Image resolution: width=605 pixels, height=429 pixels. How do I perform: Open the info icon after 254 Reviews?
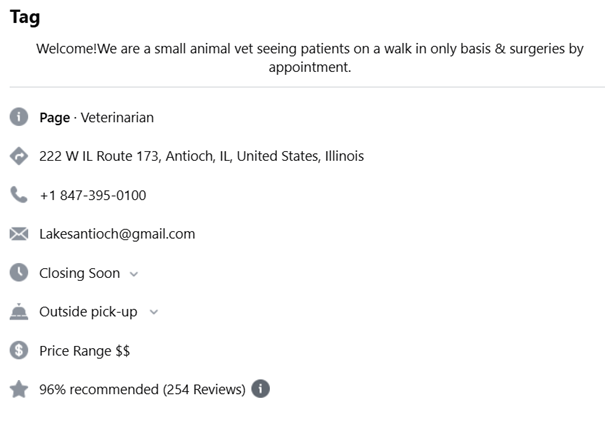(260, 389)
